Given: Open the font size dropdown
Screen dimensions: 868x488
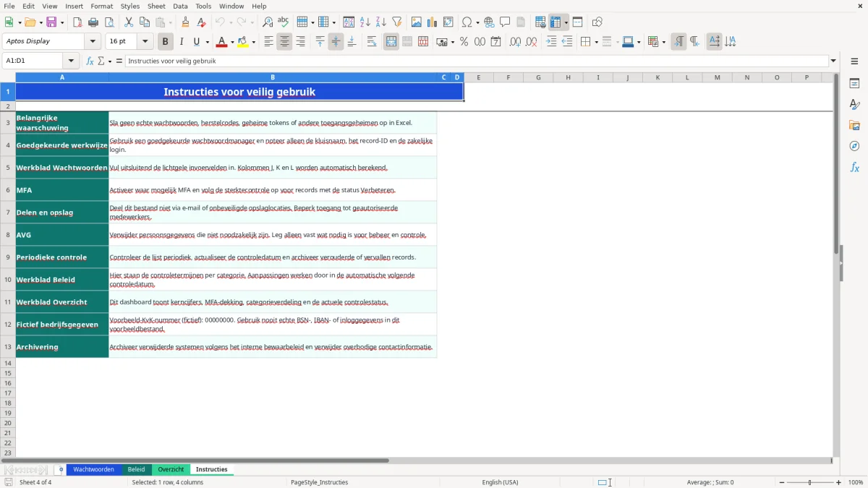Looking at the screenshot, I should 145,42.
